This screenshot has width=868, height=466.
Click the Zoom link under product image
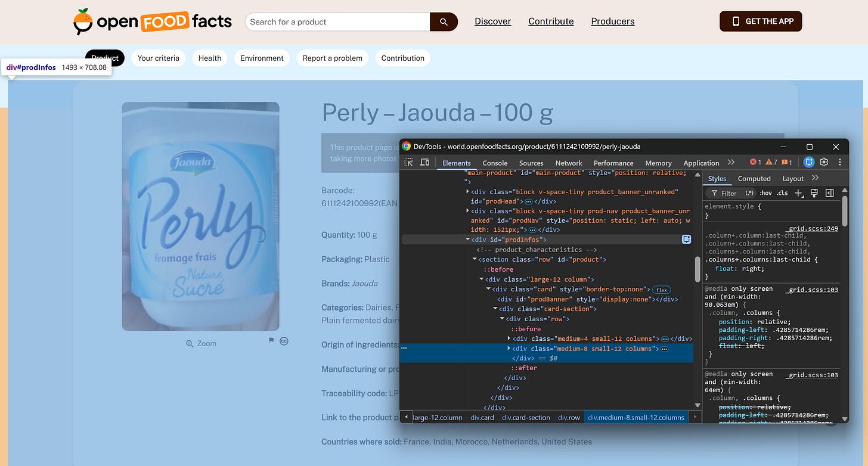point(201,343)
